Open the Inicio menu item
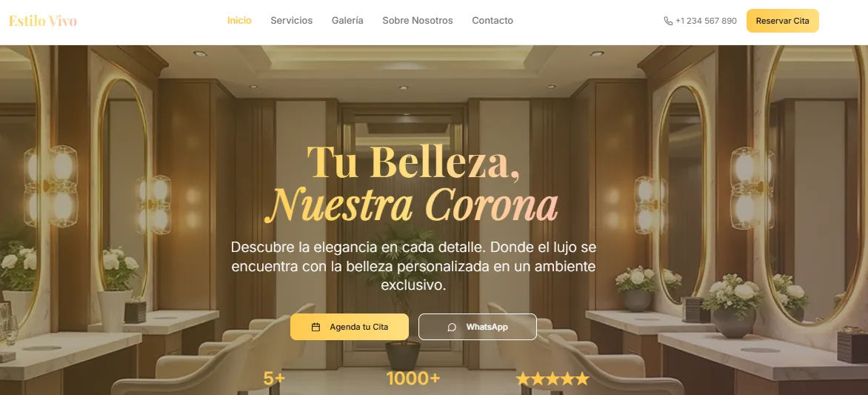Viewport: 868px width, 395px height. coord(239,21)
